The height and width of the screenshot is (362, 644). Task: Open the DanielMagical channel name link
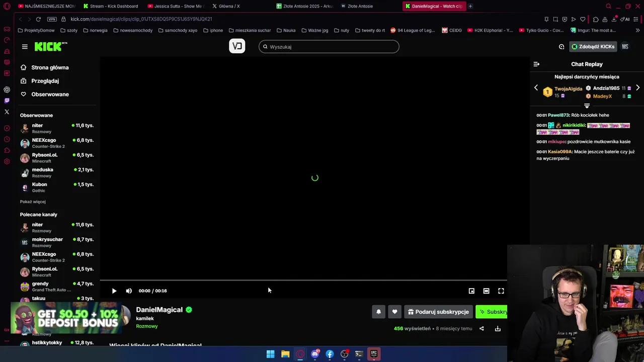pos(159,310)
